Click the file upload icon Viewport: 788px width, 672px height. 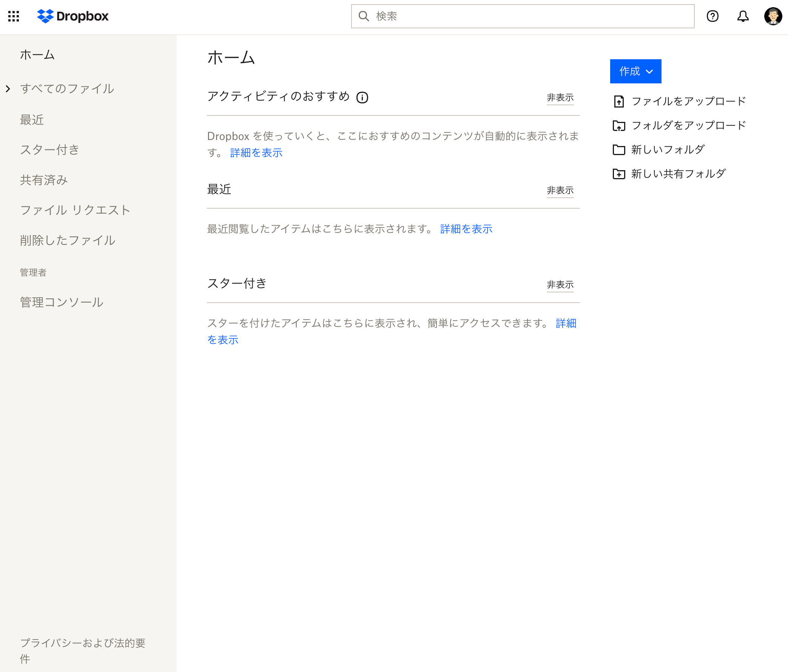tap(619, 101)
